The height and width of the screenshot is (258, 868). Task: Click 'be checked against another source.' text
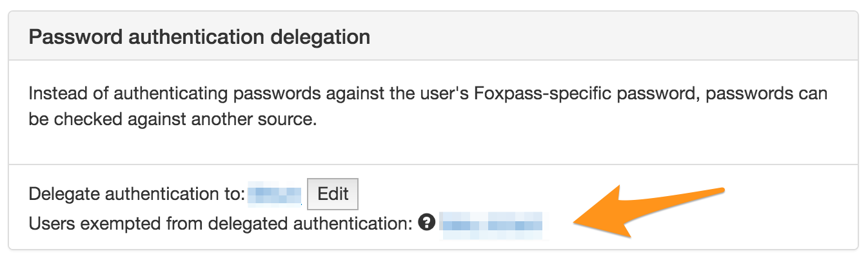173,121
